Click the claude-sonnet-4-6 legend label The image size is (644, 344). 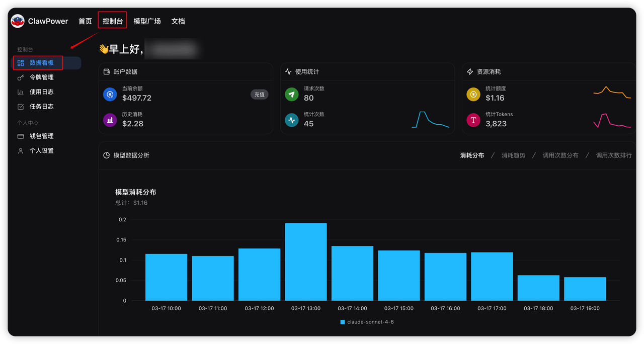pos(371,322)
